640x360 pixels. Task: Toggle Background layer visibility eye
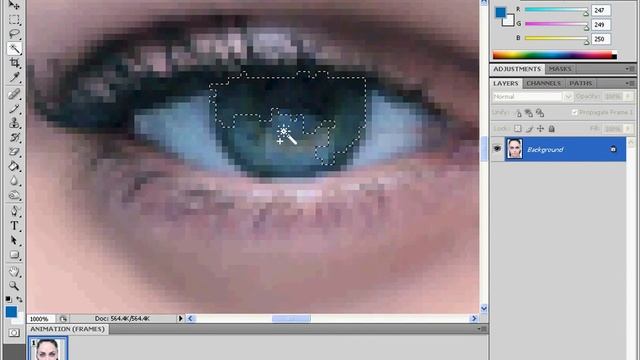tap(497, 149)
